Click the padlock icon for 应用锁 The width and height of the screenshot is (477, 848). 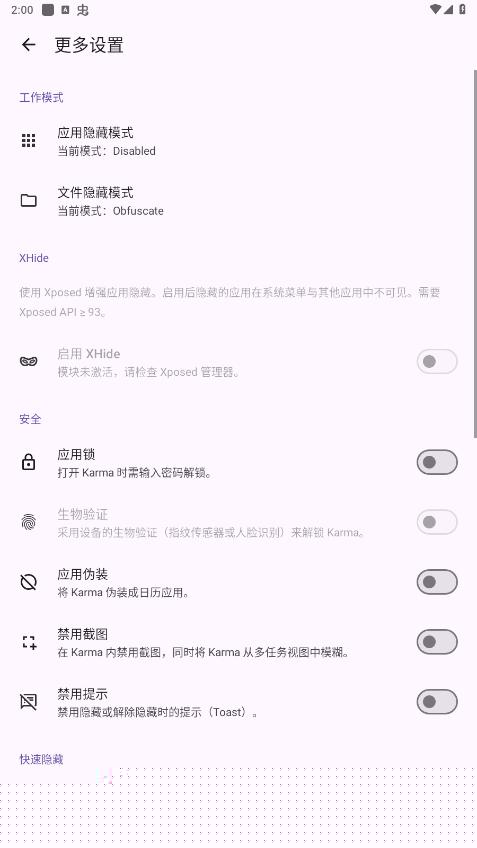(29, 462)
